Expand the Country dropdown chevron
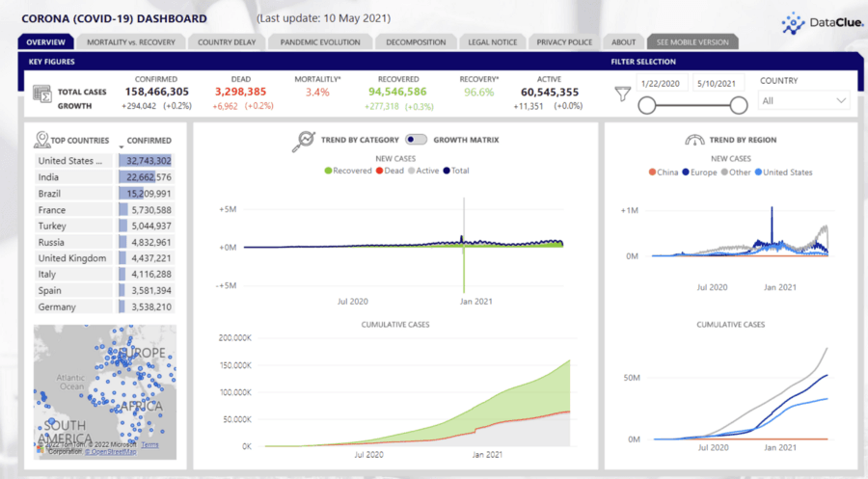Image resolution: width=868 pixels, height=479 pixels. [x=841, y=100]
